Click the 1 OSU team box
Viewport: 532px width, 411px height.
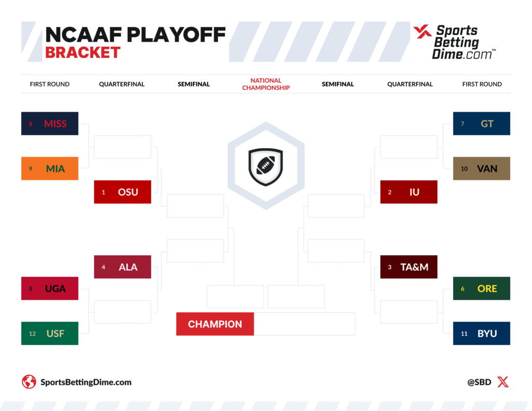point(123,192)
